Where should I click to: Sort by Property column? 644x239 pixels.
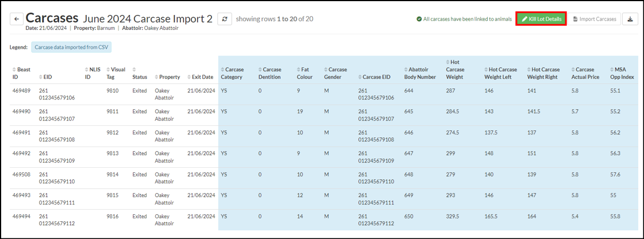click(168, 77)
